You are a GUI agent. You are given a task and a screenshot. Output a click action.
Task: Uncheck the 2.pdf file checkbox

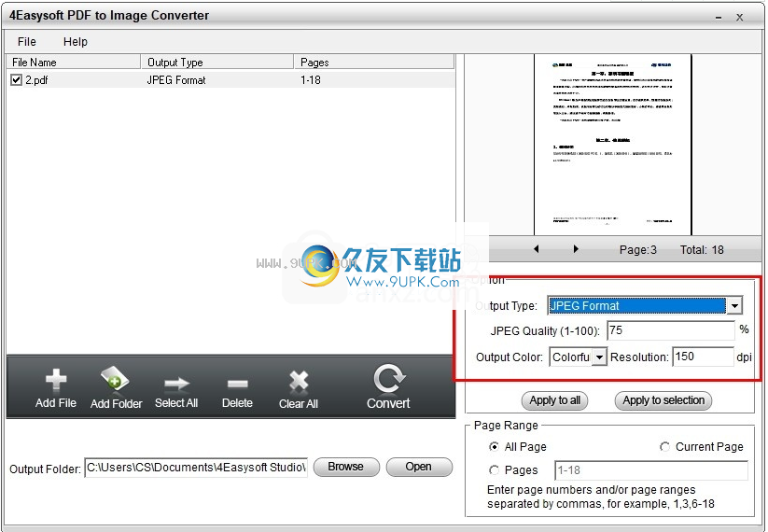16,80
